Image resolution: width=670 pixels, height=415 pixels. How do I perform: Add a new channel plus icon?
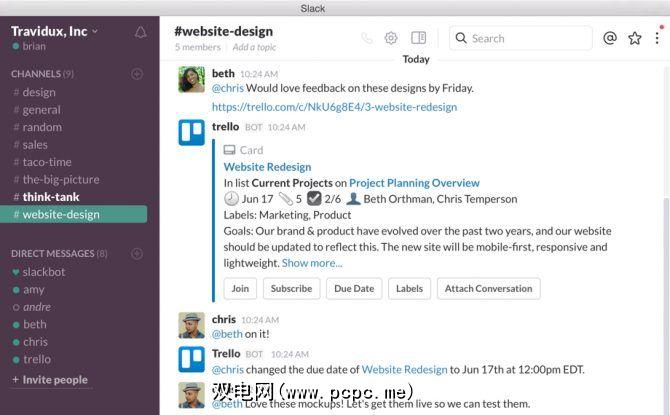click(x=137, y=74)
